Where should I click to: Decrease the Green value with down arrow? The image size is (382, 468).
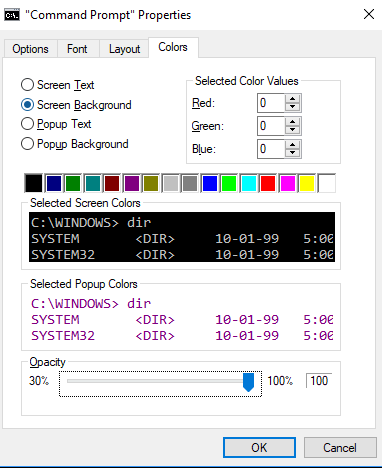coord(293,130)
